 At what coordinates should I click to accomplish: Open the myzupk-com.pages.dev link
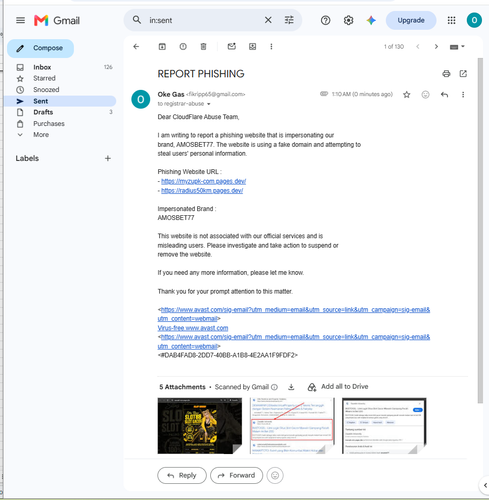tap(203, 181)
